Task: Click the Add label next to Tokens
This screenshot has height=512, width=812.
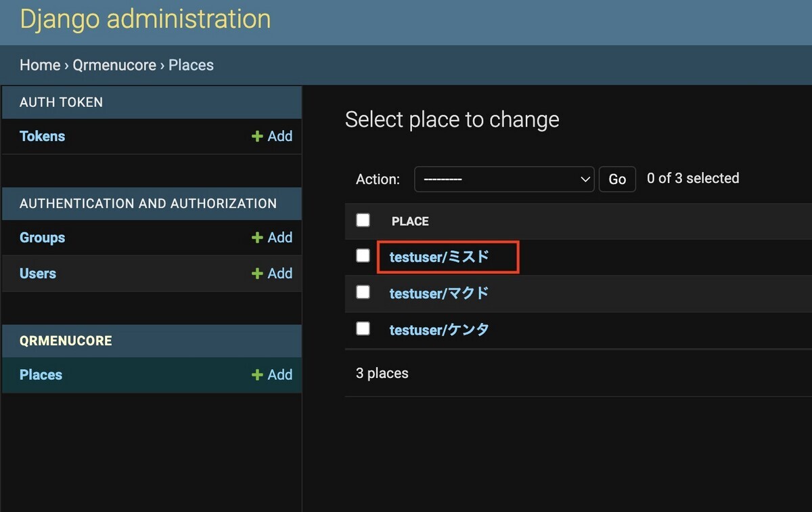Action: (280, 136)
